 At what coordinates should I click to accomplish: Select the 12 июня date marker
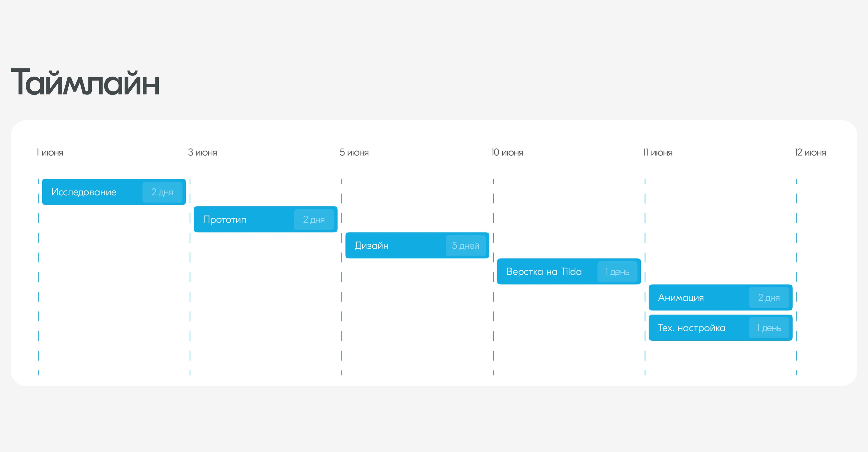coord(810,152)
